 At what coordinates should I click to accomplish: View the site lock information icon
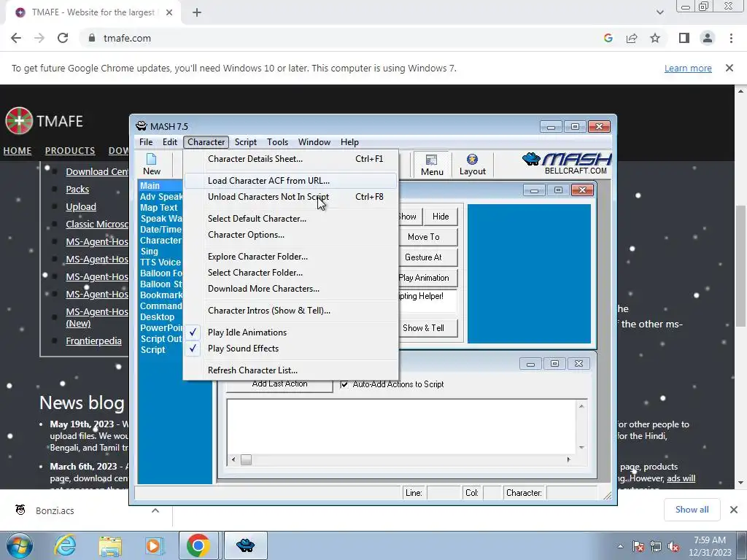92,38
